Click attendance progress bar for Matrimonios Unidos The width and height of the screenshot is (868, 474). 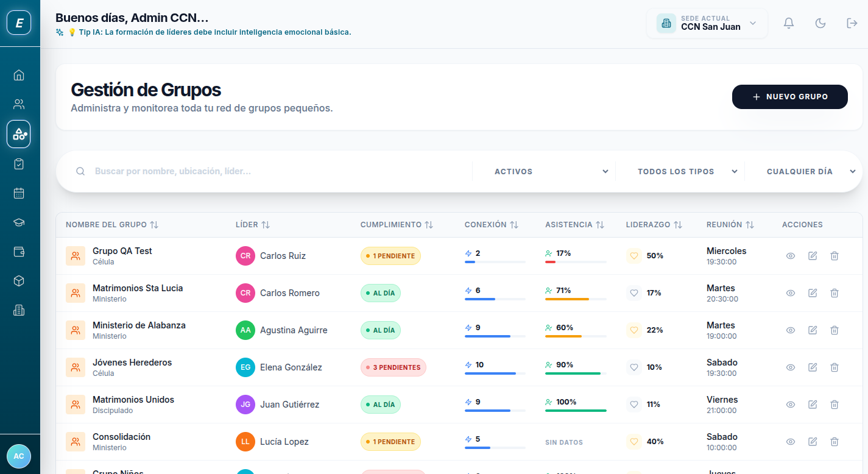click(x=576, y=411)
